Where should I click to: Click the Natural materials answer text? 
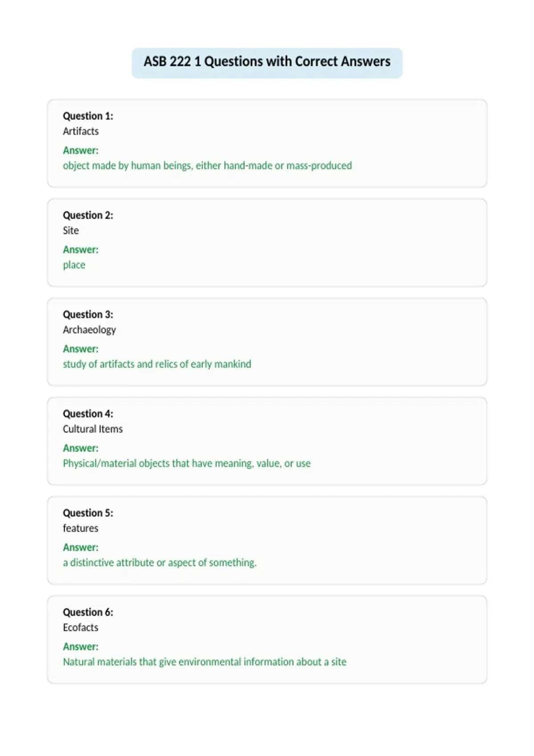[205, 662]
